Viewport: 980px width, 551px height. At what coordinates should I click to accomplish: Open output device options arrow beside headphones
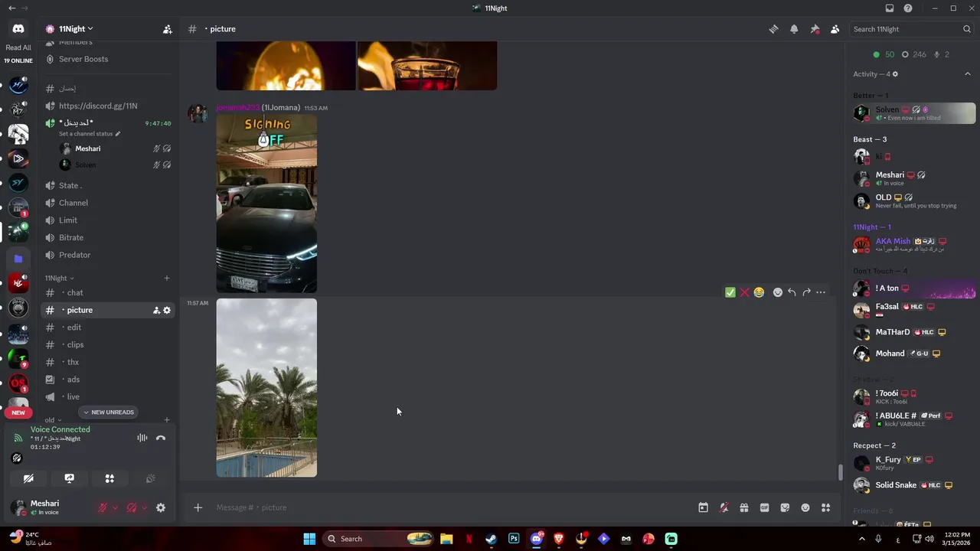(144, 507)
